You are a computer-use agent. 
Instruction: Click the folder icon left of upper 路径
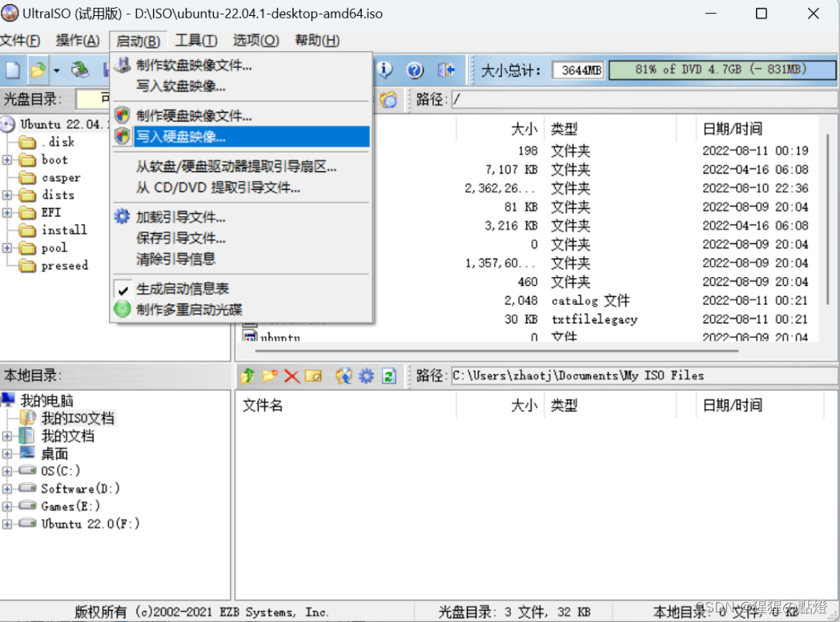388,99
